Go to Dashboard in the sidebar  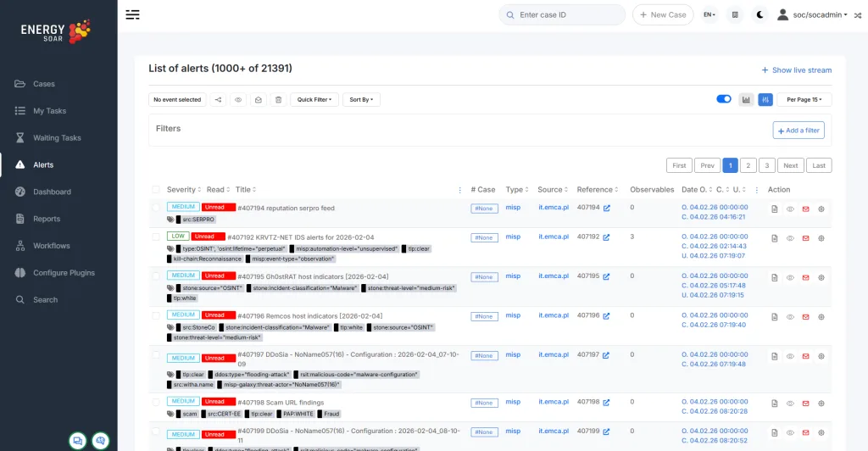click(52, 192)
